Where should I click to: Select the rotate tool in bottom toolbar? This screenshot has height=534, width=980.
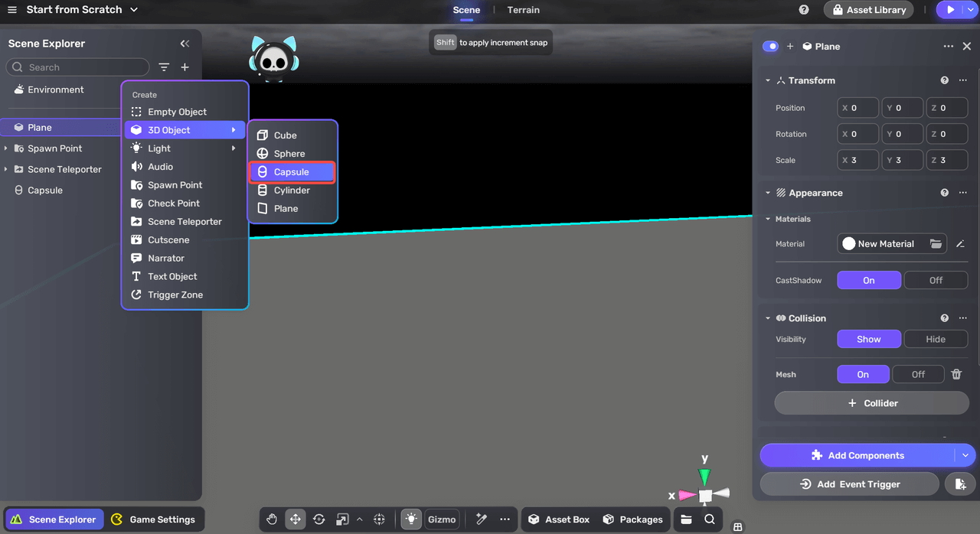(x=319, y=519)
